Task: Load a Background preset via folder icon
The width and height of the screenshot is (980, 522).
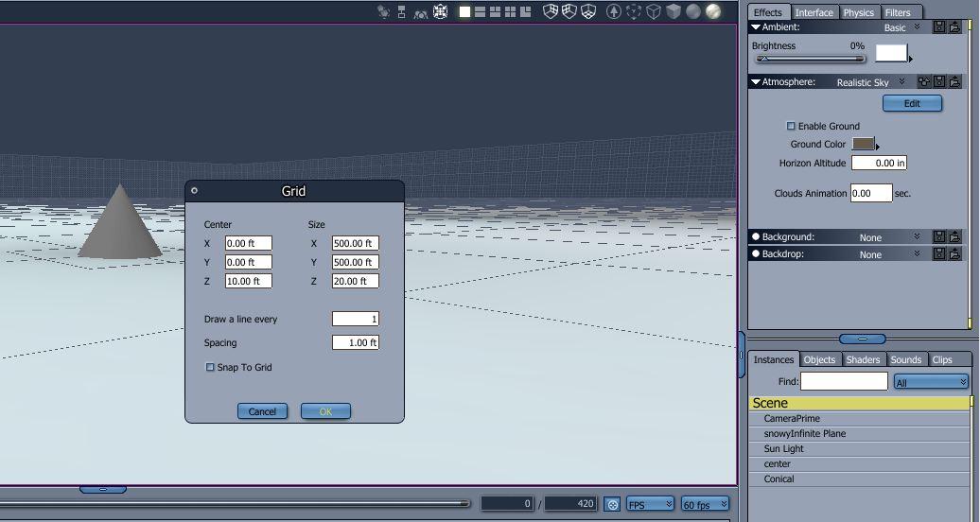Action: 954,236
